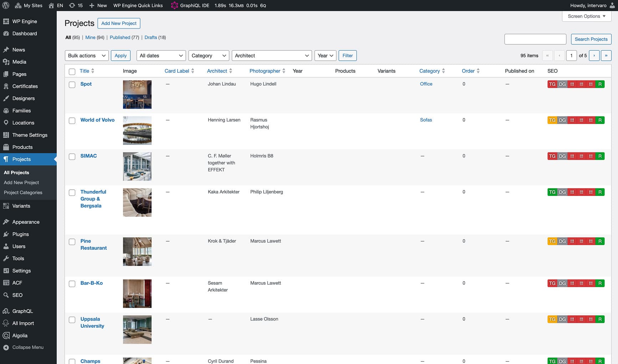Click inside the project search field
618x364 pixels.
535,39
